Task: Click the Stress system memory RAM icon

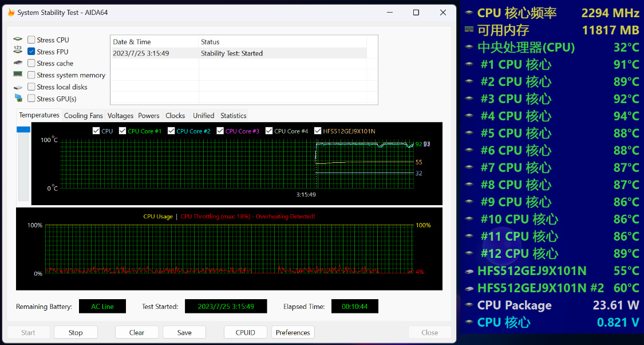Action: tap(18, 74)
